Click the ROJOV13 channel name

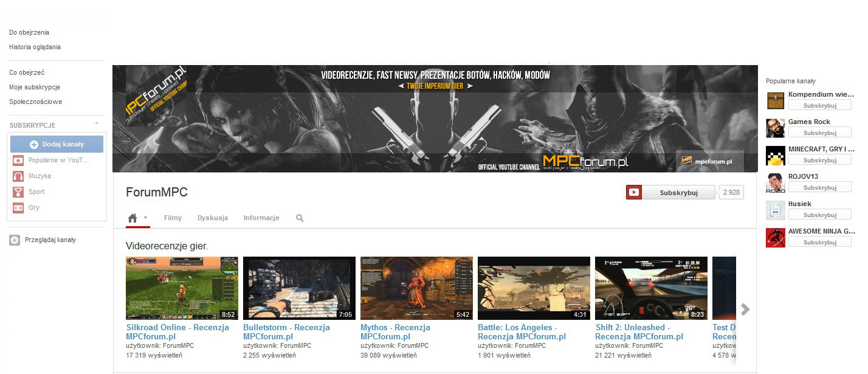[x=804, y=176]
